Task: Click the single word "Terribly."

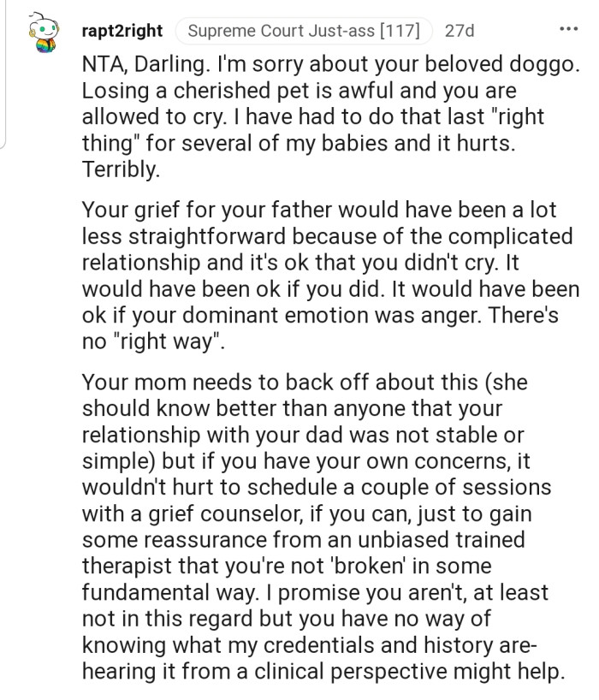Action: point(121,170)
